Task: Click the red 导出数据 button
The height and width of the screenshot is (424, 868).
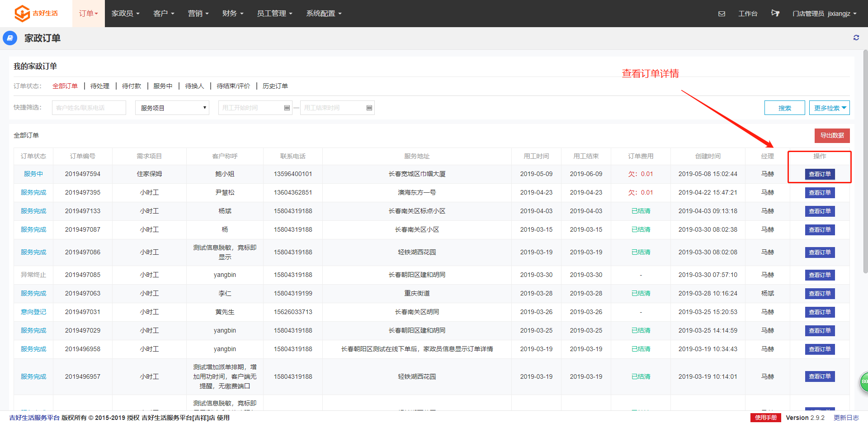Action: pyautogui.click(x=832, y=135)
